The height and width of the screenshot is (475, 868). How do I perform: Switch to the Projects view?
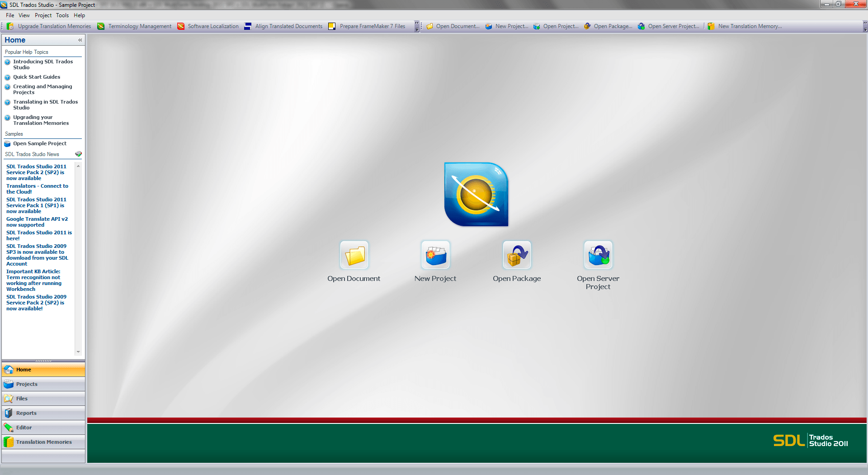(43, 384)
